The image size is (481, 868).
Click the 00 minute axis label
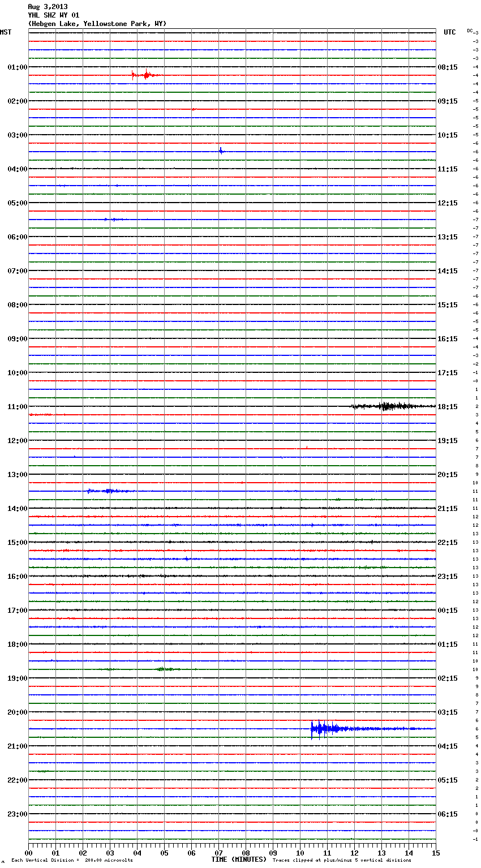28,853
